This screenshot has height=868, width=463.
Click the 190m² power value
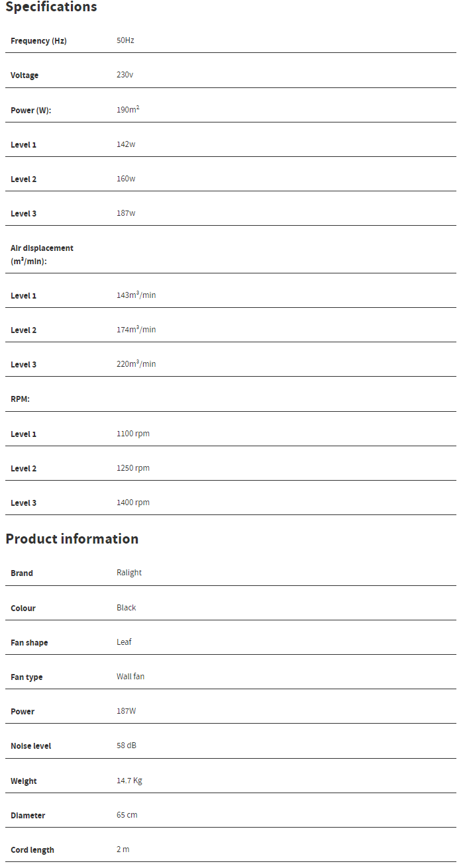pyautogui.click(x=128, y=109)
